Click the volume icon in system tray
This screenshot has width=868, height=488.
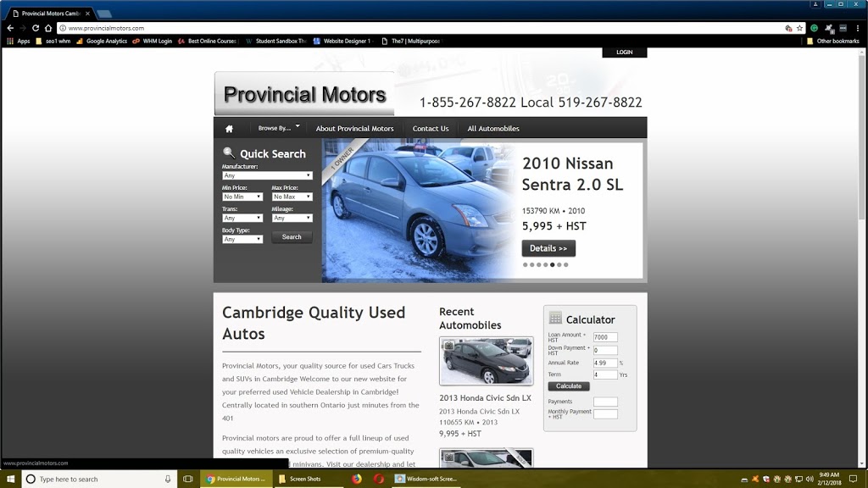coord(810,480)
